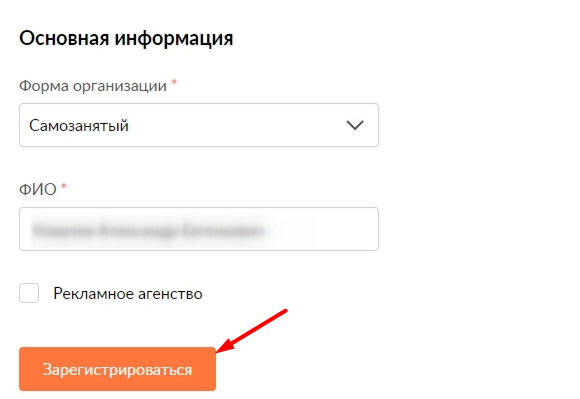Click the red arrow pointing at the register button
Image resolution: width=580 pixels, height=399 pixels.
252,331
